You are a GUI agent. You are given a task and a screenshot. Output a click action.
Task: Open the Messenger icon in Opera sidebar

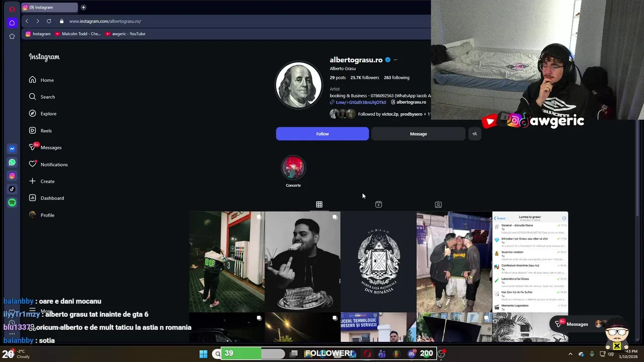12,149
